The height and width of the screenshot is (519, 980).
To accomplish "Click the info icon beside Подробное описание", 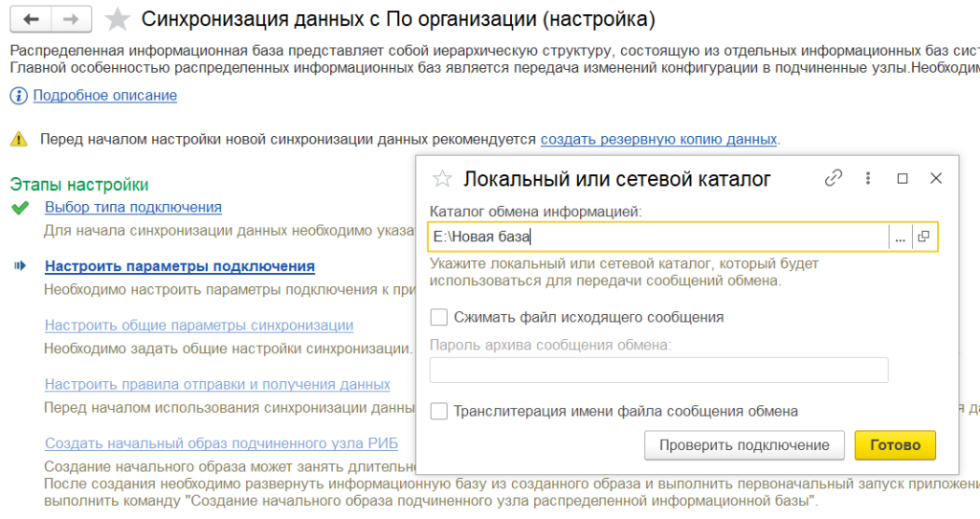I will (x=19, y=96).
